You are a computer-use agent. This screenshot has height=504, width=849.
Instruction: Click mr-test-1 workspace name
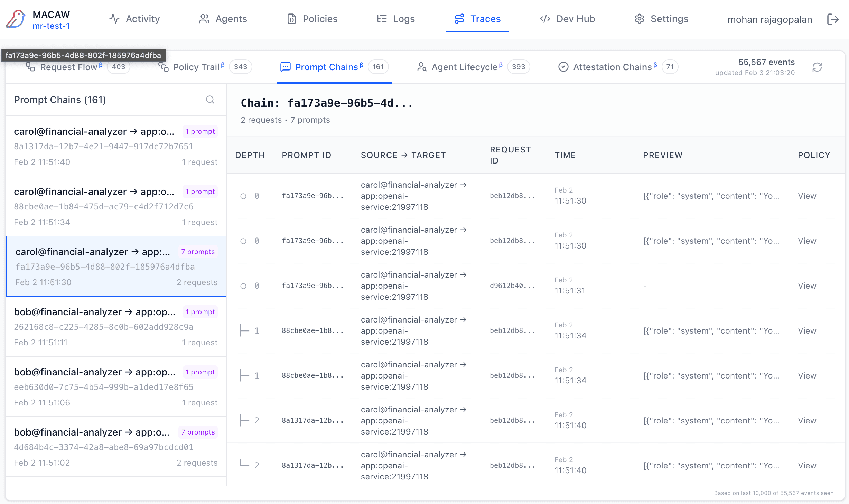(51, 26)
